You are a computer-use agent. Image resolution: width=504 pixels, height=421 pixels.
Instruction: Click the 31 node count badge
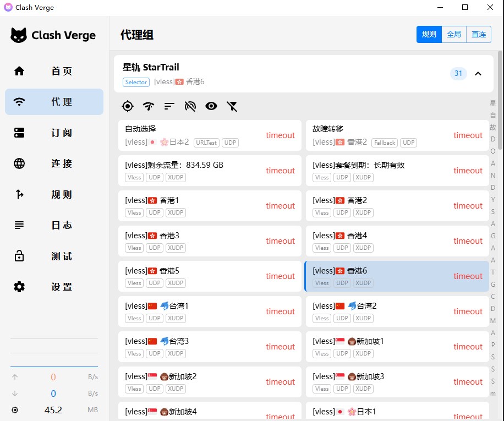click(458, 74)
